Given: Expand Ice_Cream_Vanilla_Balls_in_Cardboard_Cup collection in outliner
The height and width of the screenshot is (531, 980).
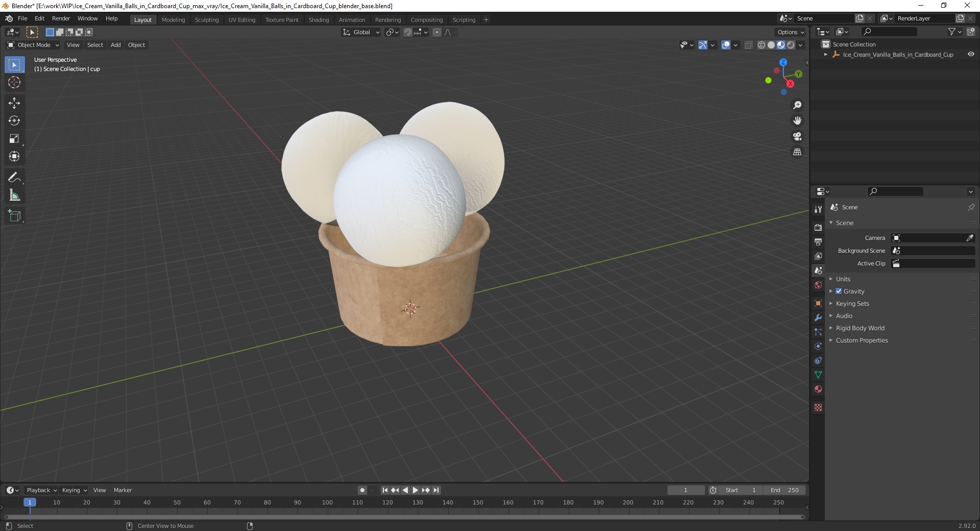Looking at the screenshot, I should point(826,54).
